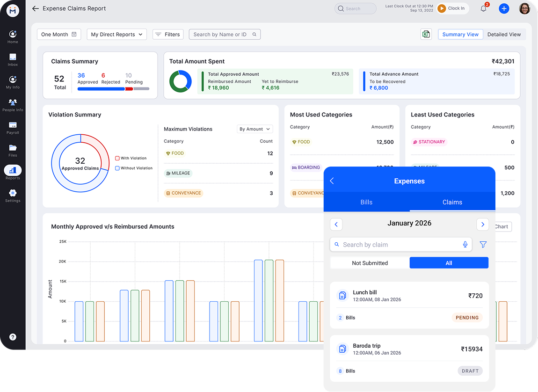The height and width of the screenshot is (392, 538).
Task: Open Payroll in the sidebar
Action: pyautogui.click(x=13, y=128)
